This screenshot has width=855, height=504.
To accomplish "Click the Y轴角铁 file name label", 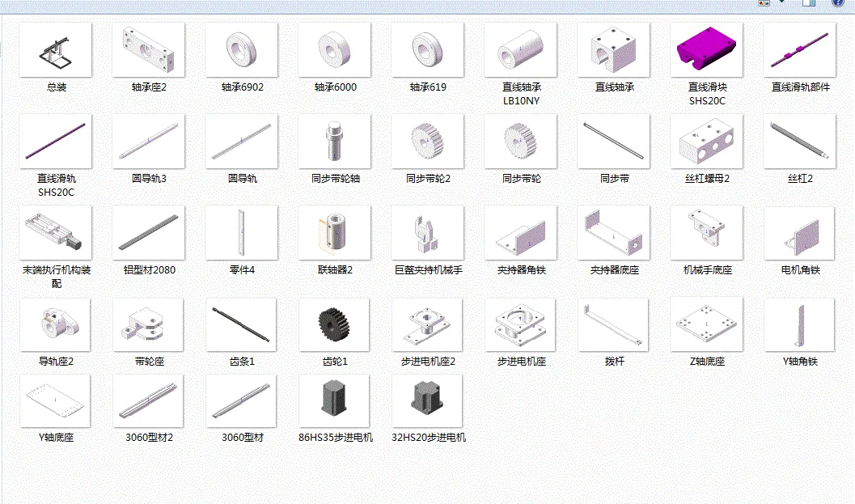I will click(800, 361).
